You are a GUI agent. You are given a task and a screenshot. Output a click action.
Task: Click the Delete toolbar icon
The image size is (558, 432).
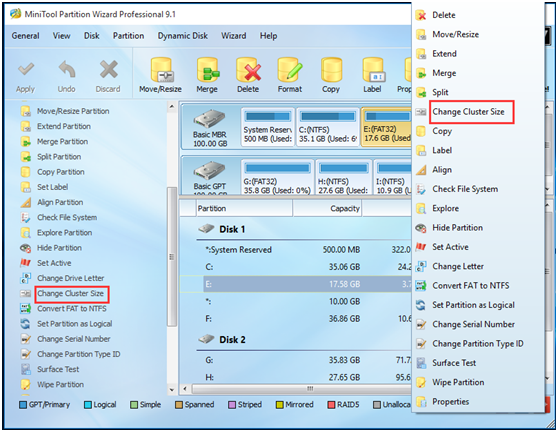tap(248, 70)
